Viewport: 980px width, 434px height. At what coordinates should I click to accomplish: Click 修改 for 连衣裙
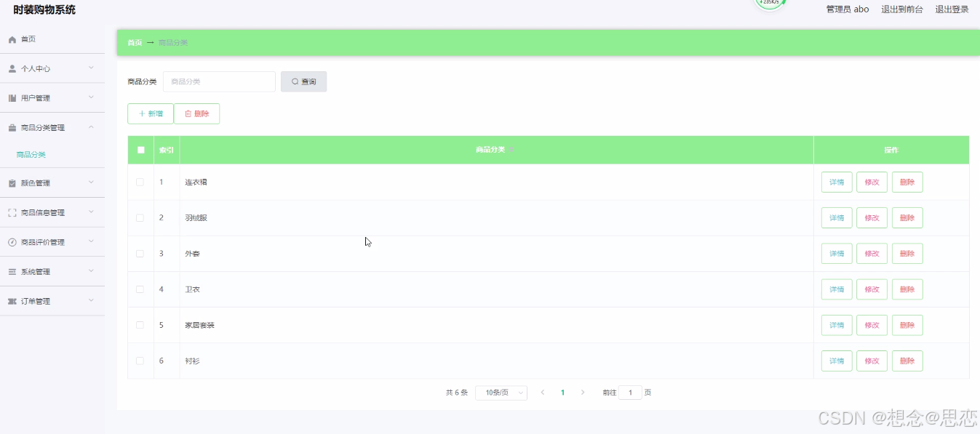point(872,182)
